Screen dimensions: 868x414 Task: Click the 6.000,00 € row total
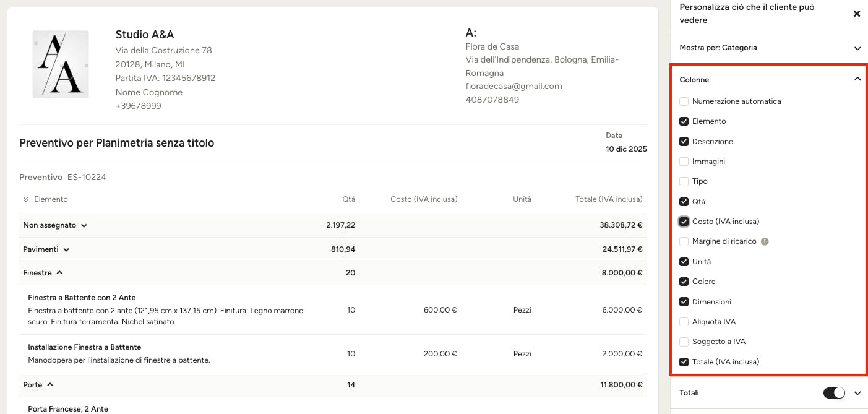coord(622,310)
